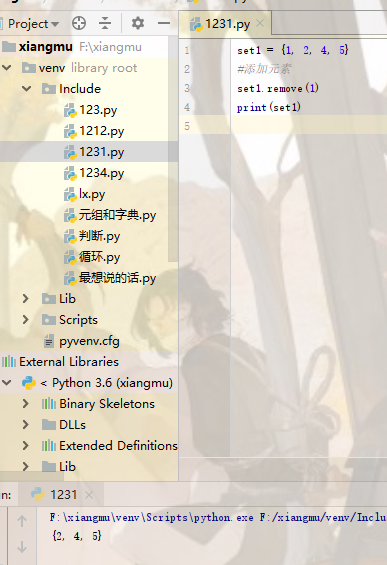Viewport: 387px width, 565px height.
Task: Click the Extended Definitions library icon
Action: click(x=49, y=446)
